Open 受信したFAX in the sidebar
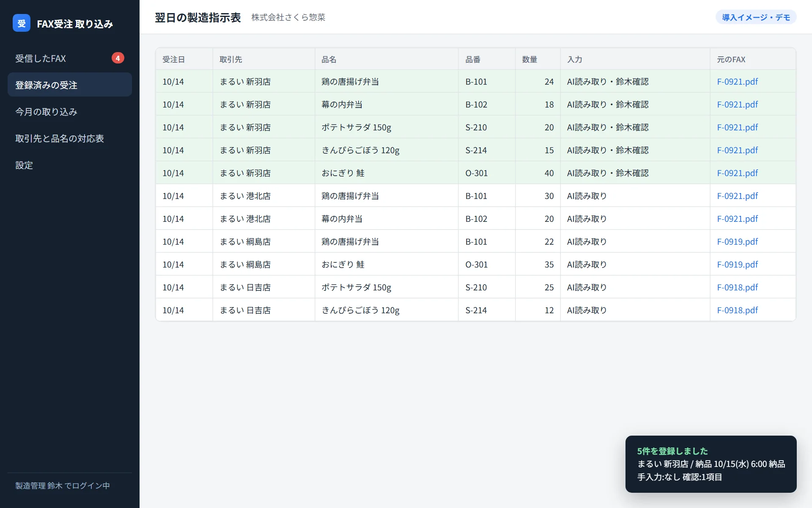This screenshot has height=508, width=812. (x=70, y=58)
